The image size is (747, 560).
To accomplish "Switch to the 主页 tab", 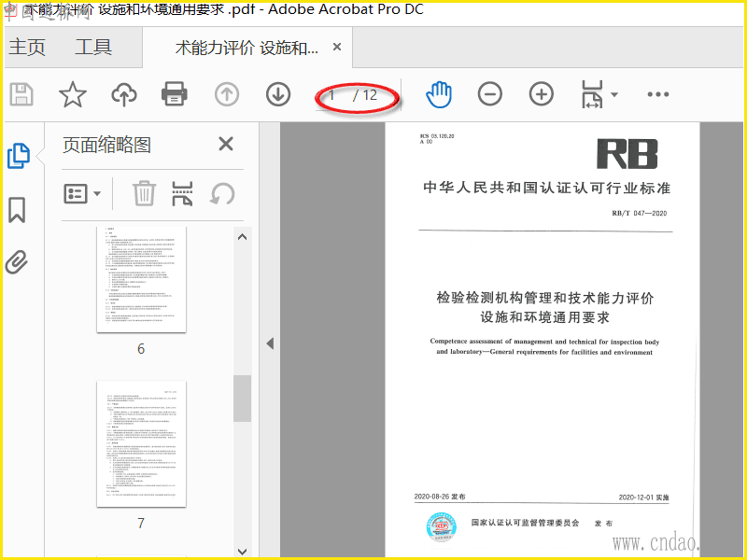I will pyautogui.click(x=27, y=48).
